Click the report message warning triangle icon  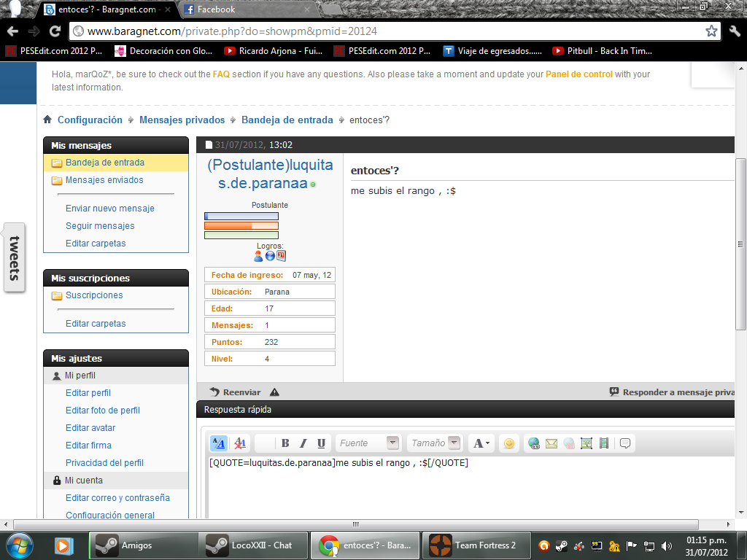pos(274,392)
